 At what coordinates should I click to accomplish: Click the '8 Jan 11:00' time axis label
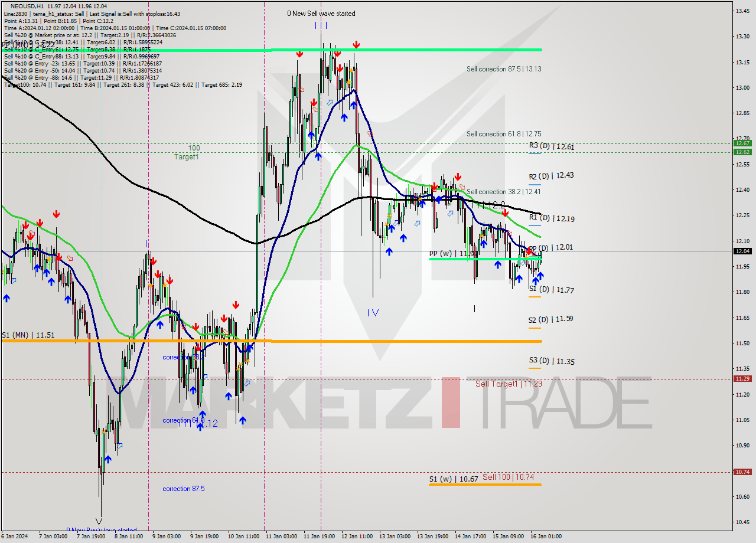128,537
